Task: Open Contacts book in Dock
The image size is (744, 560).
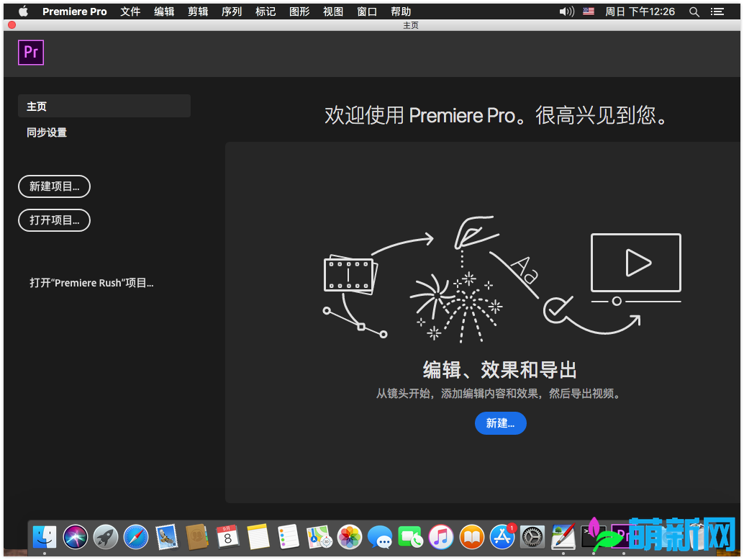Action: [x=197, y=537]
